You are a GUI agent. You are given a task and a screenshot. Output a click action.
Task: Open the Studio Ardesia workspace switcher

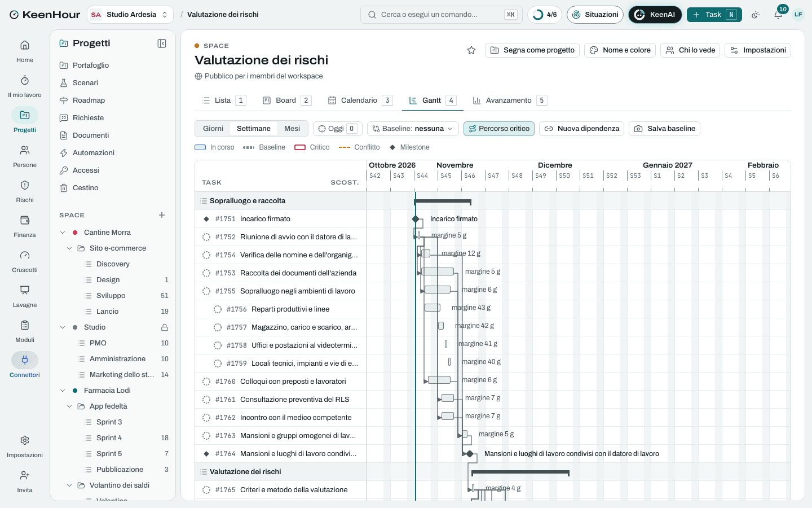pyautogui.click(x=130, y=15)
